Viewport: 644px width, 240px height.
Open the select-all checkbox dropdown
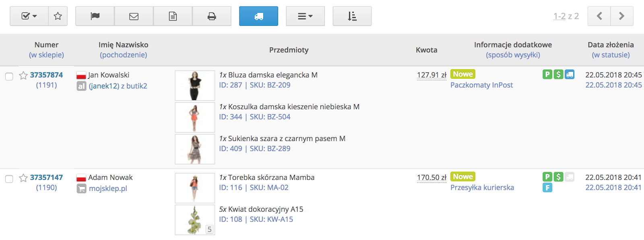29,16
